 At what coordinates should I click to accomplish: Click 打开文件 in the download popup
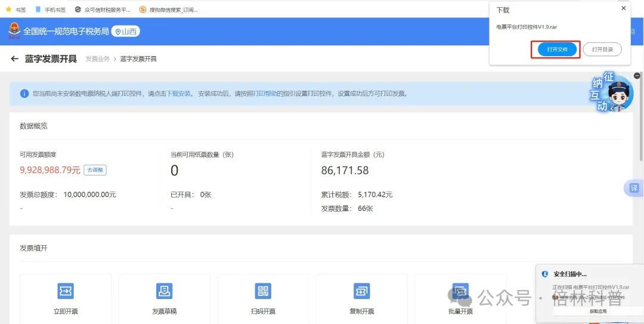point(557,50)
